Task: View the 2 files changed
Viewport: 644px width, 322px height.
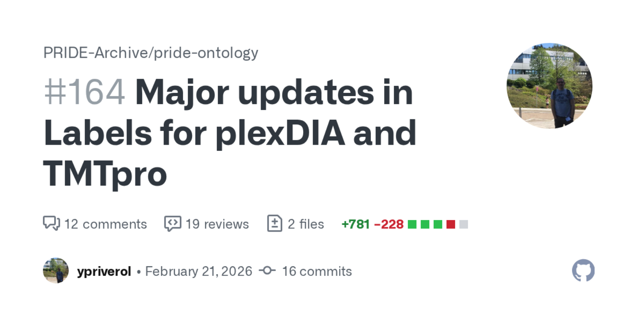Action: pos(306,224)
